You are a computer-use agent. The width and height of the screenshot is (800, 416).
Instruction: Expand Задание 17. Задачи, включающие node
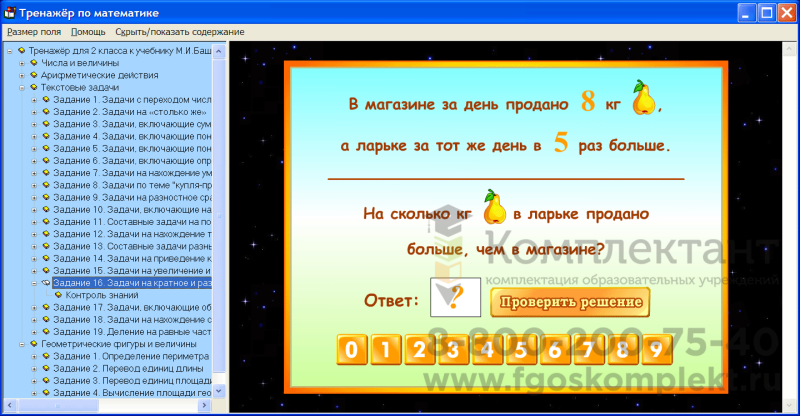click(x=34, y=308)
